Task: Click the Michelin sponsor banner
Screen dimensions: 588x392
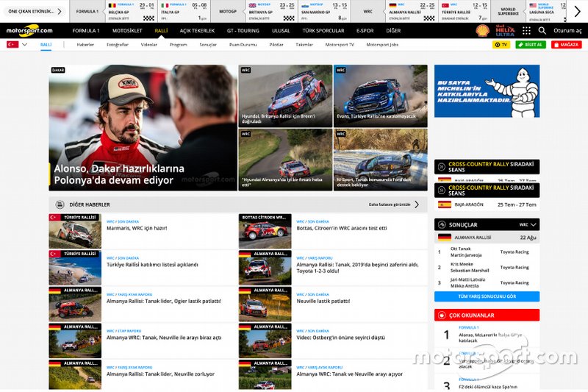Action: (x=487, y=91)
